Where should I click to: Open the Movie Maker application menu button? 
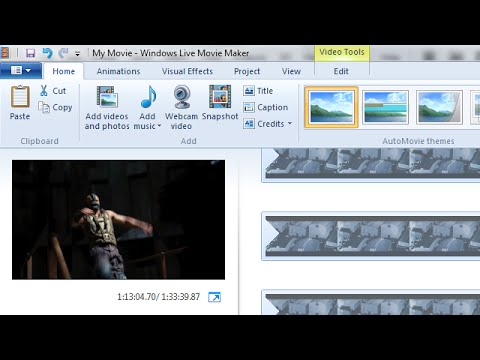21,70
